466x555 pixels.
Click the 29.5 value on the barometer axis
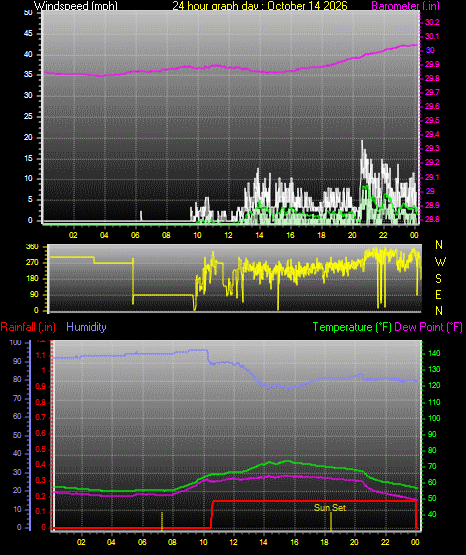pyautogui.click(x=432, y=120)
